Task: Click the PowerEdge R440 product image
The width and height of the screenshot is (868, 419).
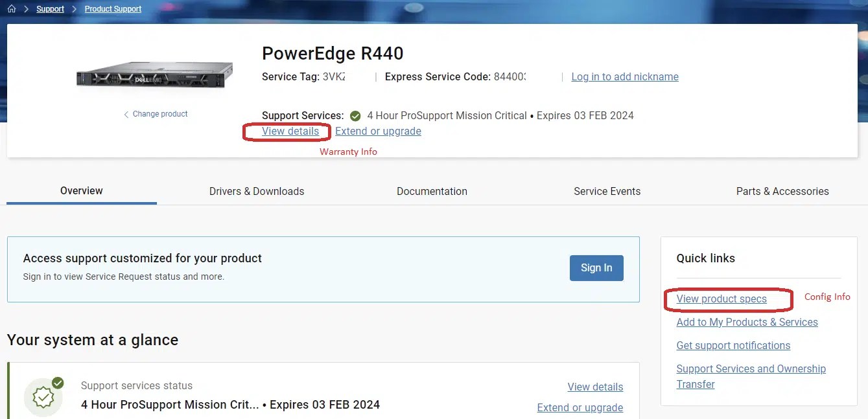Action: tap(154, 74)
